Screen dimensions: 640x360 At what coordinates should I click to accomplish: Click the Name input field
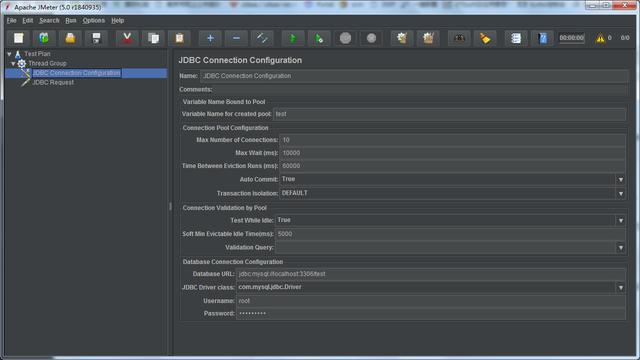[x=414, y=76]
